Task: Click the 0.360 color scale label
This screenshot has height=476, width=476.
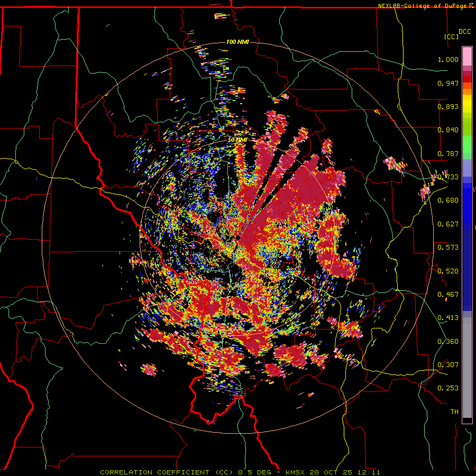Action: point(448,342)
